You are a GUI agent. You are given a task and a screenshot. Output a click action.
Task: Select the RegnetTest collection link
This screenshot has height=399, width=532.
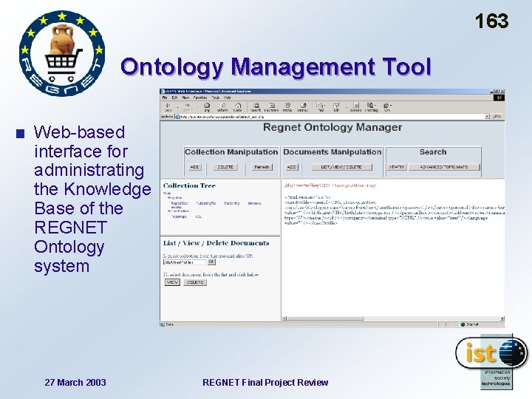coord(180,203)
